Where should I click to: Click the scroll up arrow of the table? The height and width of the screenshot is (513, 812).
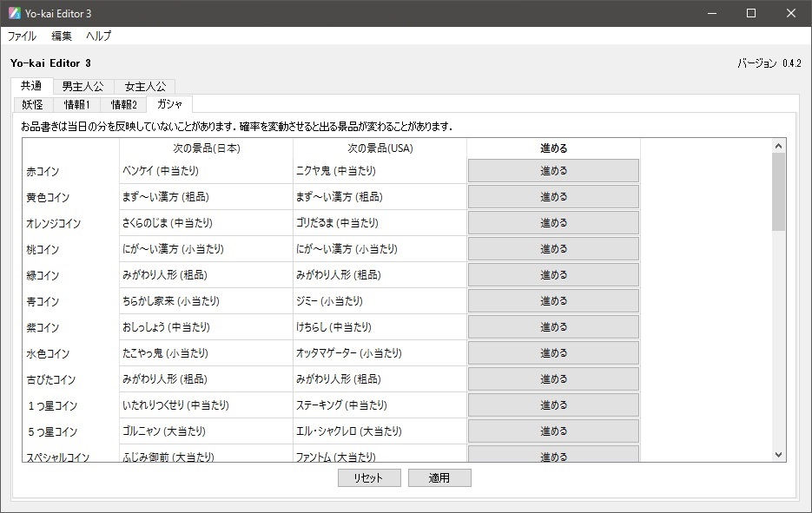click(x=778, y=146)
